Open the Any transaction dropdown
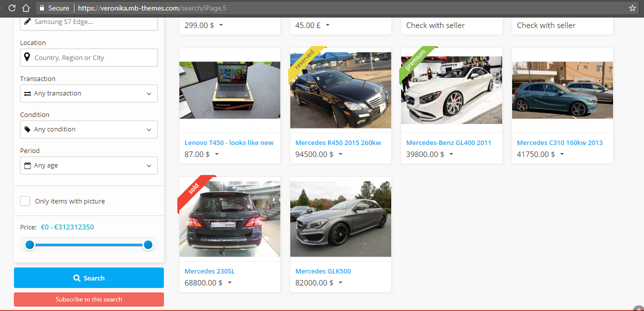 (x=89, y=93)
